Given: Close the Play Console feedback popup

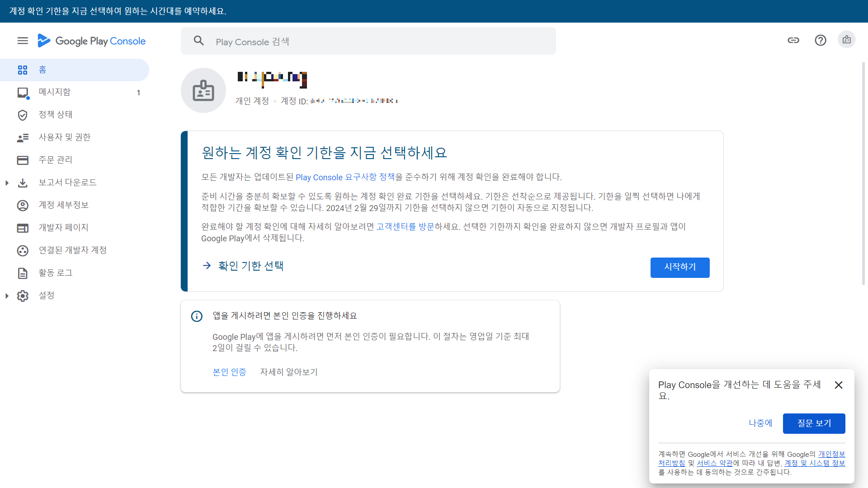Looking at the screenshot, I should click(839, 385).
